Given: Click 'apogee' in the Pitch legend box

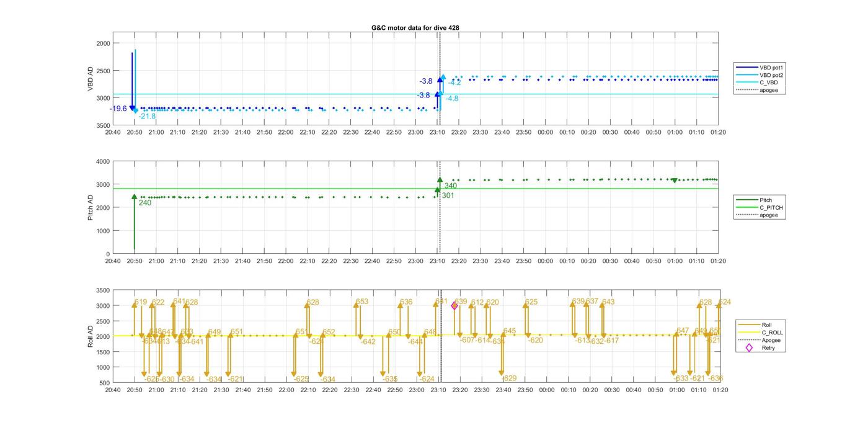Looking at the screenshot, I should click(x=769, y=215).
